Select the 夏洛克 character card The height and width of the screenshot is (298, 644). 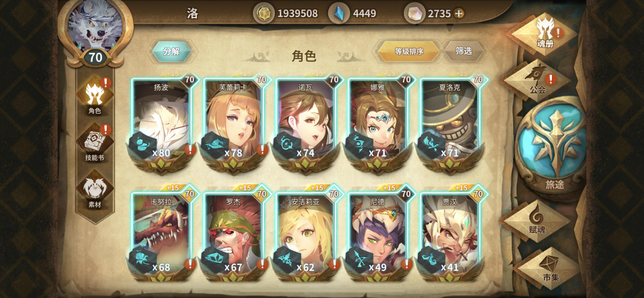[450, 124]
